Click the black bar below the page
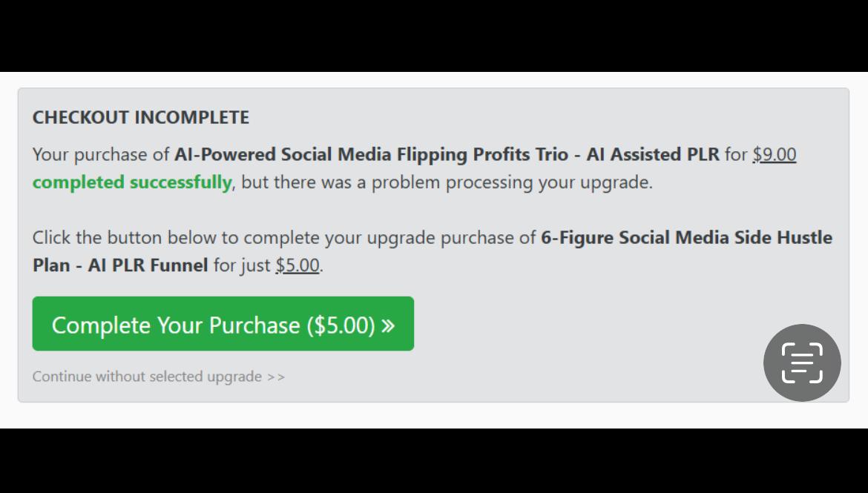Screen dimensions: 868x493 click(x=434, y=460)
